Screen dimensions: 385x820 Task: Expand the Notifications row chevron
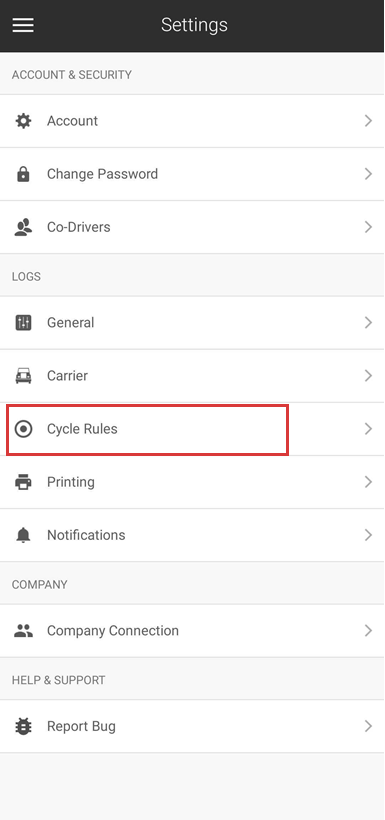pyautogui.click(x=368, y=536)
